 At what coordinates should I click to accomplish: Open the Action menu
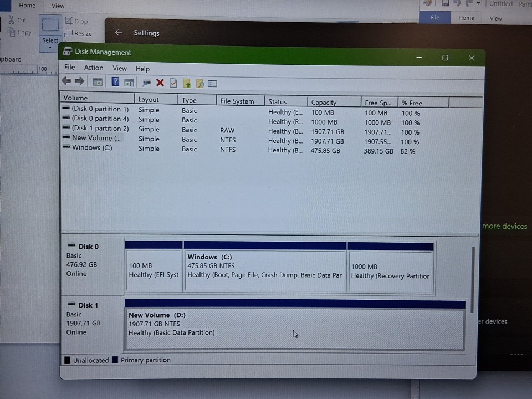point(93,68)
